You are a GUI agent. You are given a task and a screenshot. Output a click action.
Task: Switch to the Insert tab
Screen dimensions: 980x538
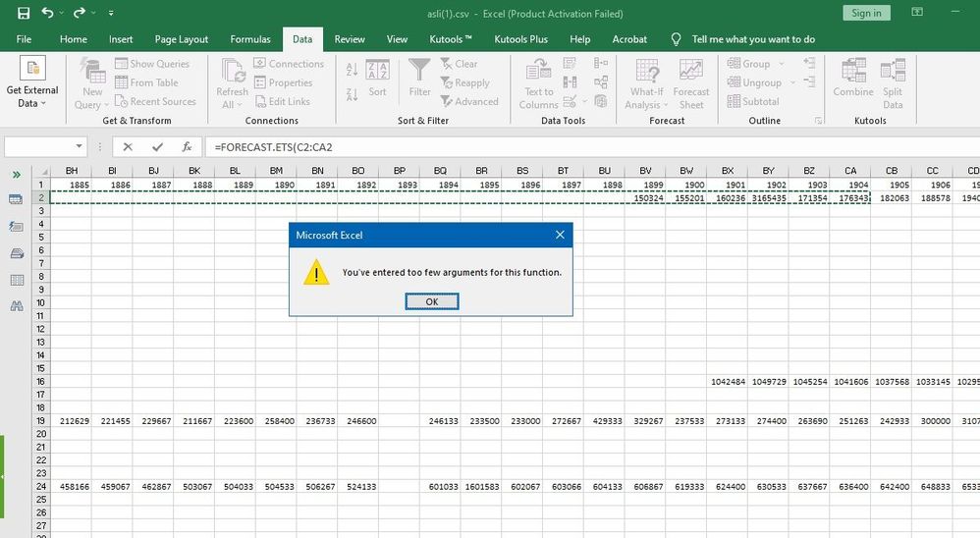tap(121, 39)
